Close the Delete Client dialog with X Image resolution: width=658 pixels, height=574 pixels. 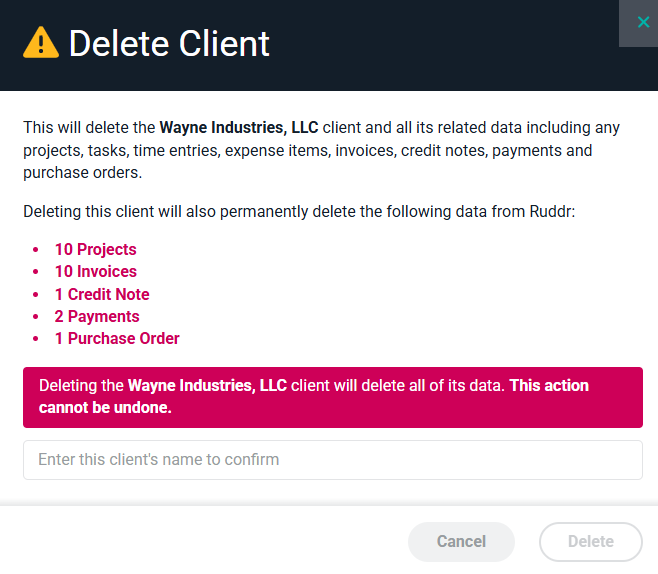pyautogui.click(x=642, y=22)
